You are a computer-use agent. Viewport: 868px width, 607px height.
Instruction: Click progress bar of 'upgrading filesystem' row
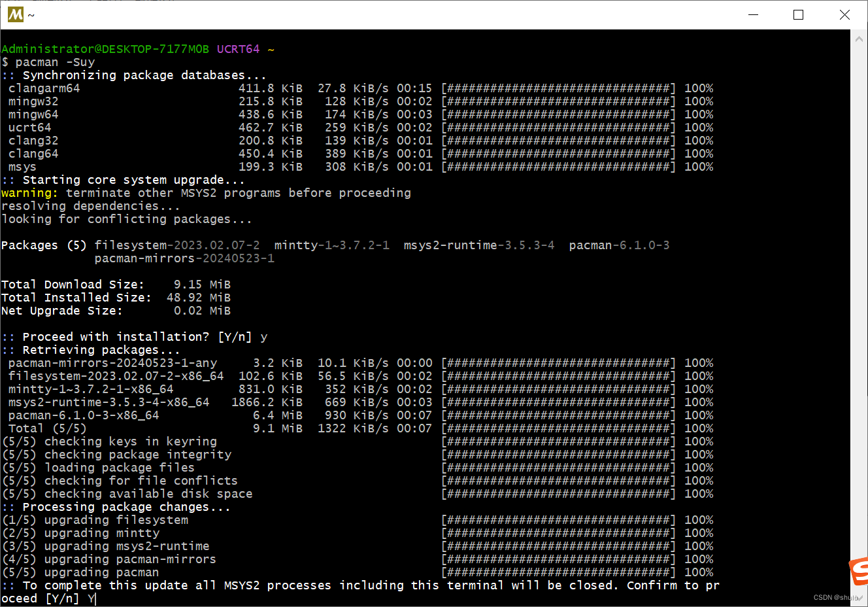pyautogui.click(x=559, y=520)
